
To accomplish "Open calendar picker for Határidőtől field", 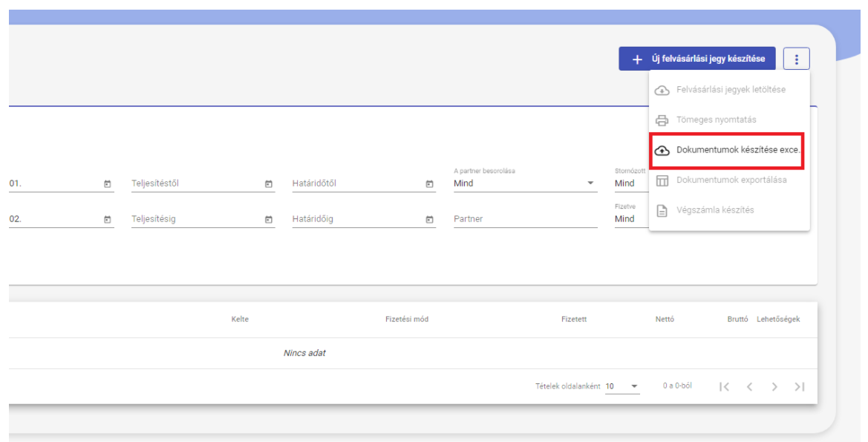I will pyautogui.click(x=429, y=183).
